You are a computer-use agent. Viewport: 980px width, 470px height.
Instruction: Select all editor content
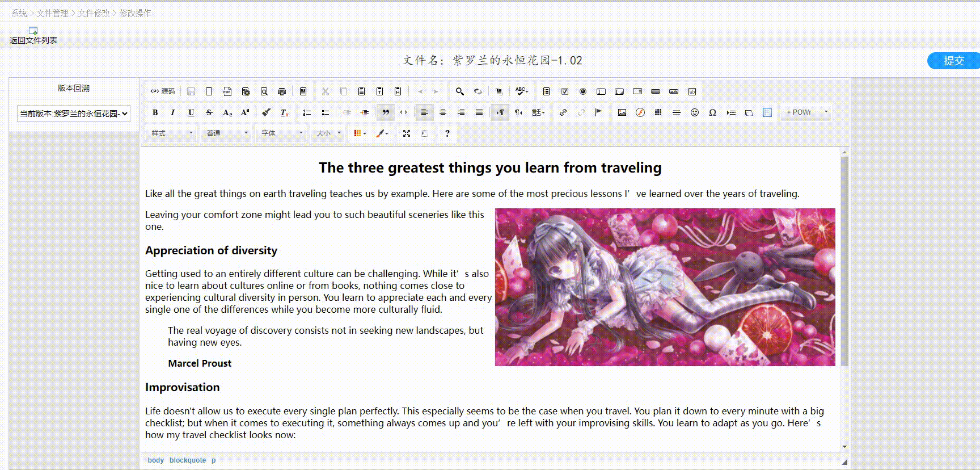click(x=499, y=91)
